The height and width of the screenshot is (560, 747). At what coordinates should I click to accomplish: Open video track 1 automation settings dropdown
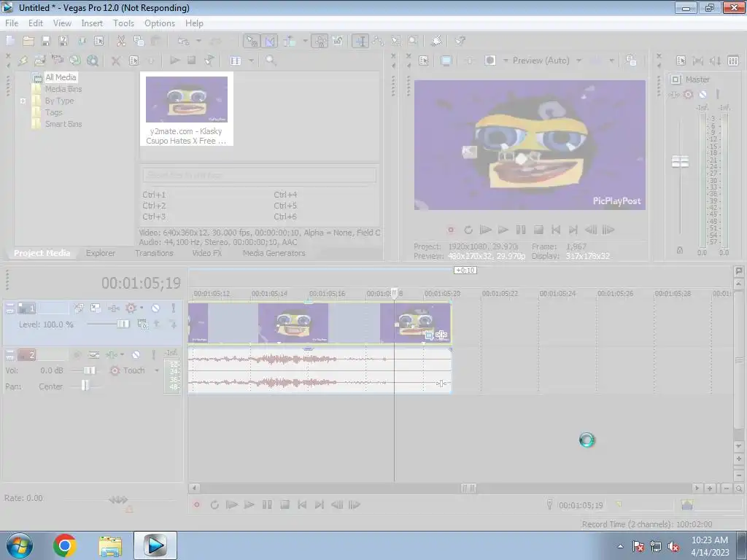pos(142,308)
